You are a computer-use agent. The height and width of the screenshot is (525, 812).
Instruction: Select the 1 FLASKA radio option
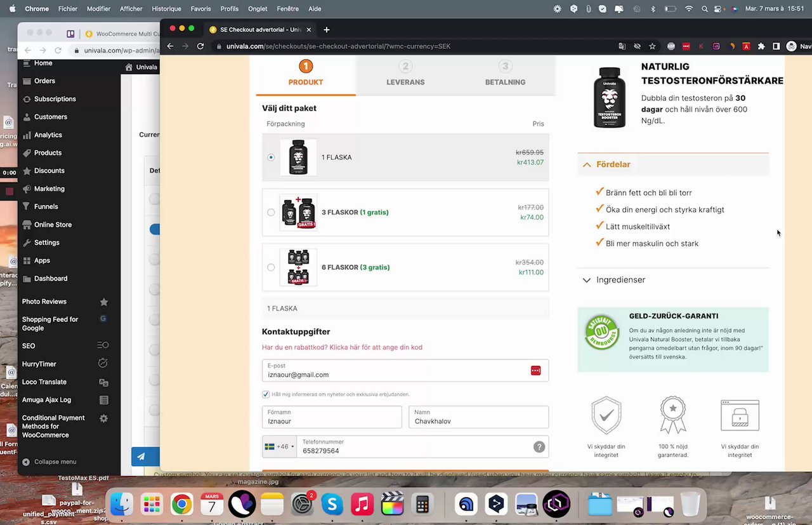271,157
